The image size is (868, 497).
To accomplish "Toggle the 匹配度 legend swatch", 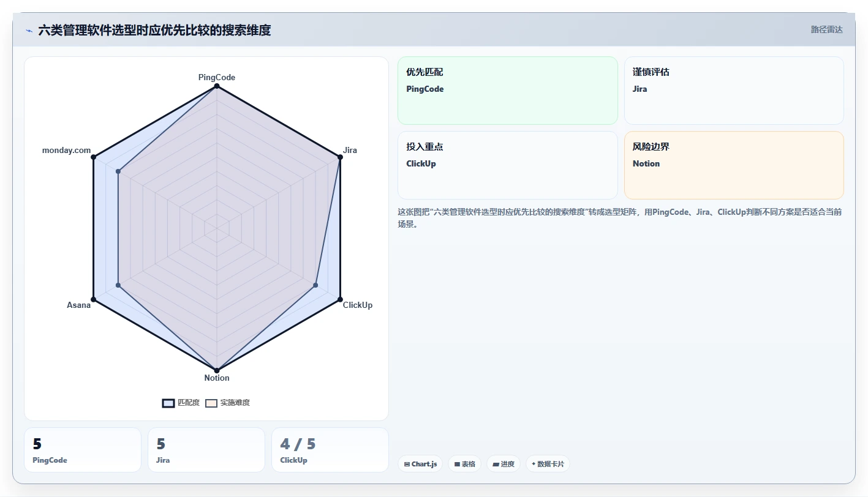I will [168, 403].
